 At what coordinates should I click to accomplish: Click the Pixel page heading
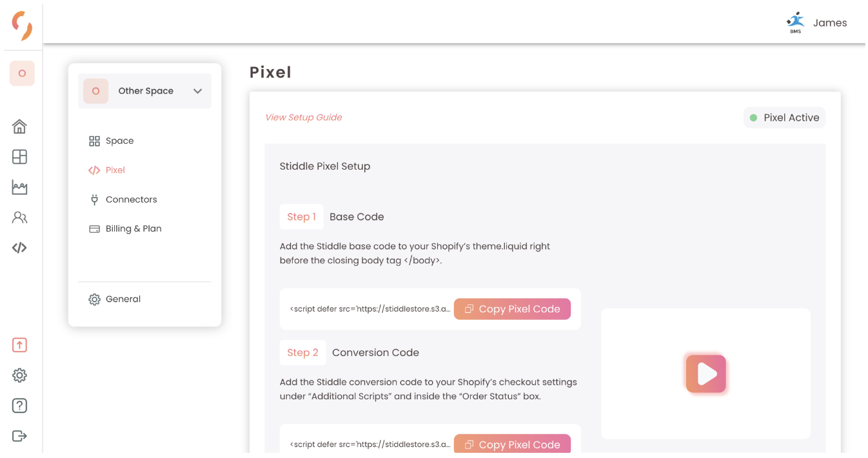pyautogui.click(x=271, y=72)
